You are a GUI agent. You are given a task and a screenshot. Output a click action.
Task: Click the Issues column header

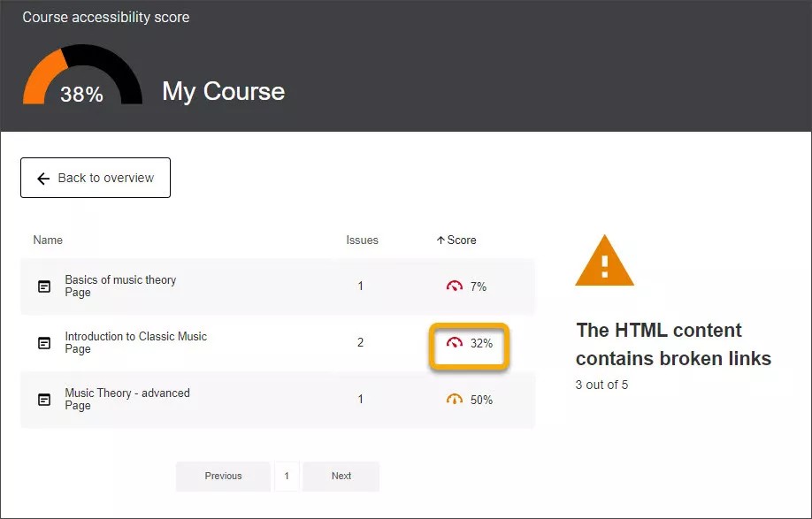click(363, 240)
